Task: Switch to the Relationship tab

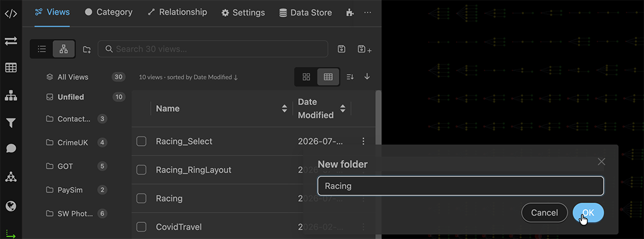Action: [177, 13]
